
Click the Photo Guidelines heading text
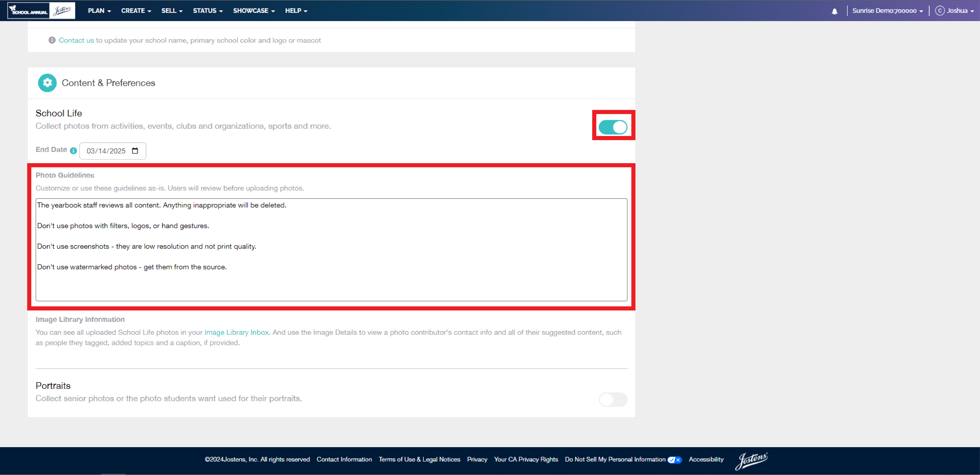tap(65, 175)
